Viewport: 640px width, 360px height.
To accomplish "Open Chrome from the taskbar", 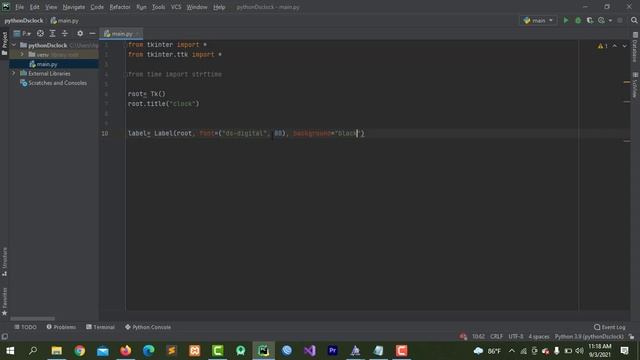I will point(80,351).
